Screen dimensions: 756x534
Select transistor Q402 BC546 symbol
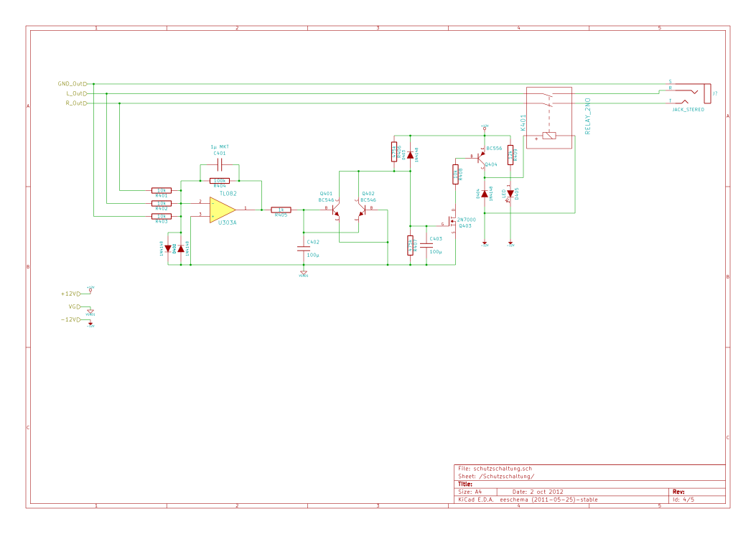363,210
